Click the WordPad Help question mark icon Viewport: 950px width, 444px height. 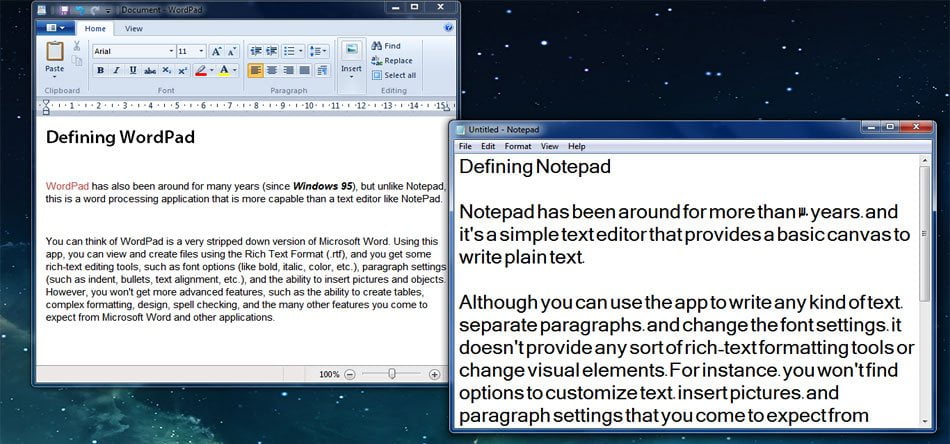448,28
